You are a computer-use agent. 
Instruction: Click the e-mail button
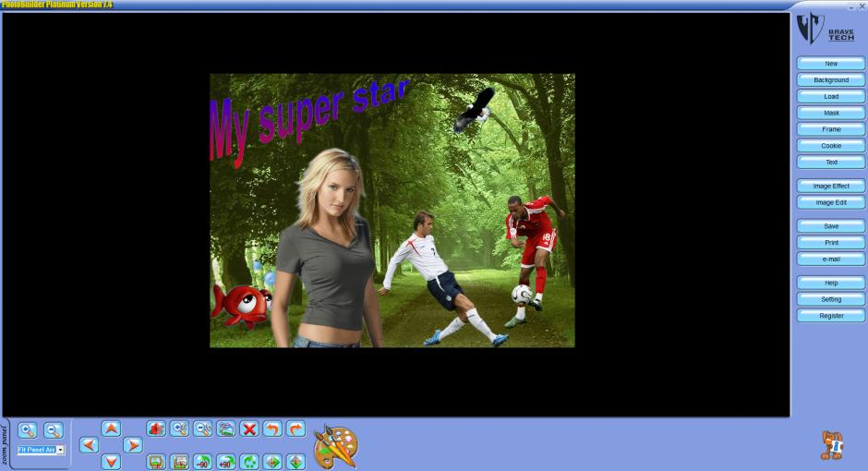point(831,259)
